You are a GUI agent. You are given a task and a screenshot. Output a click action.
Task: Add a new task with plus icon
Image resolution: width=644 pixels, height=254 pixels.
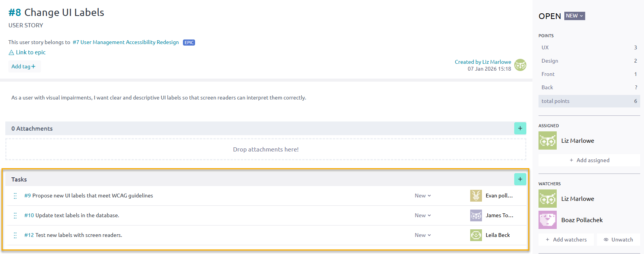tap(520, 179)
